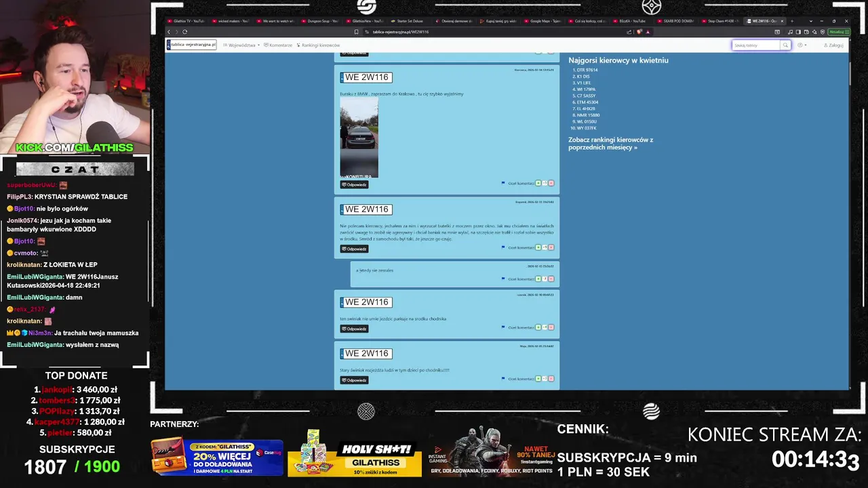
Task: Open ranking entry NMR 15880
Action: 588,115
